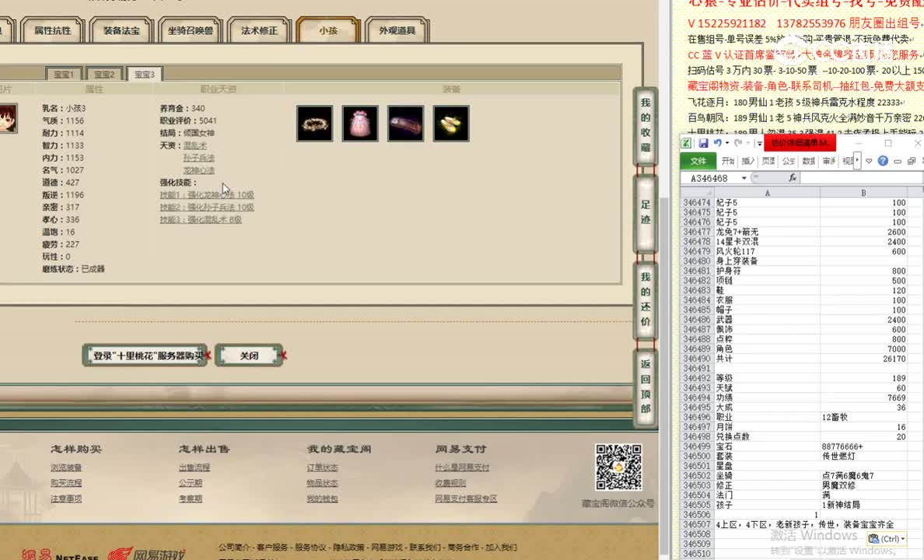Open the Undo history dropdown arrow

(x=726, y=144)
